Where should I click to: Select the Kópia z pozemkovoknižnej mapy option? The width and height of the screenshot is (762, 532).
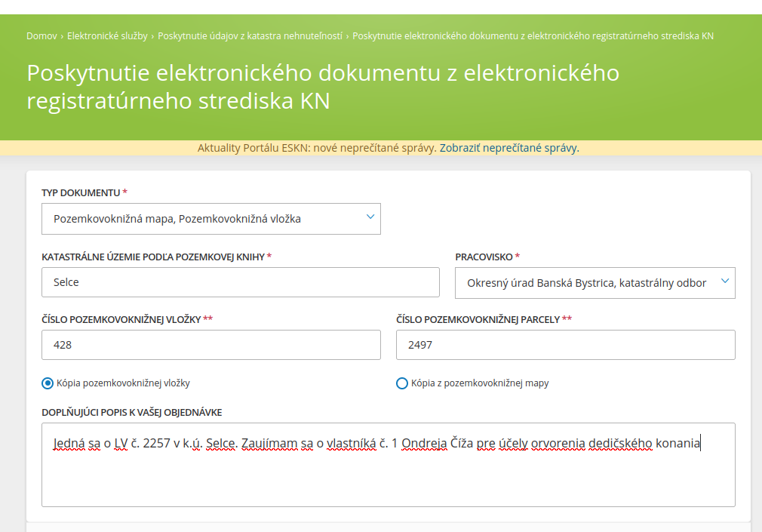(x=402, y=383)
